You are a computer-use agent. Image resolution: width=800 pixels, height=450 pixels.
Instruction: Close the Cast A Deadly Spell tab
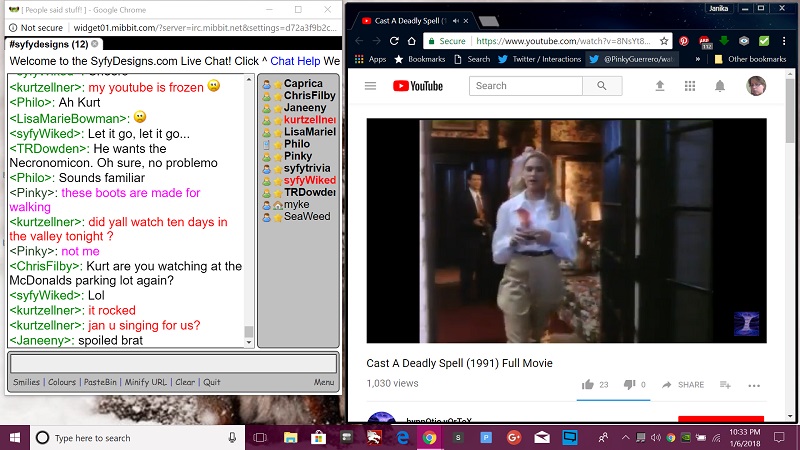pos(466,21)
